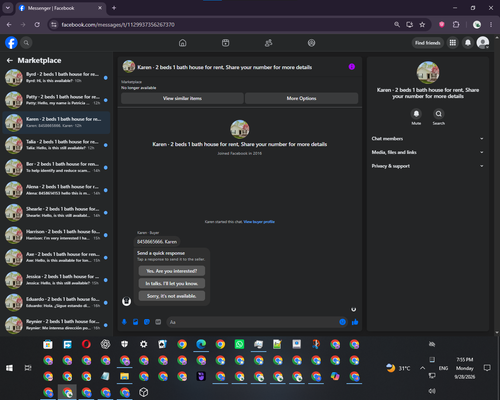
Task: Click Find friends button
Action: pos(428,43)
